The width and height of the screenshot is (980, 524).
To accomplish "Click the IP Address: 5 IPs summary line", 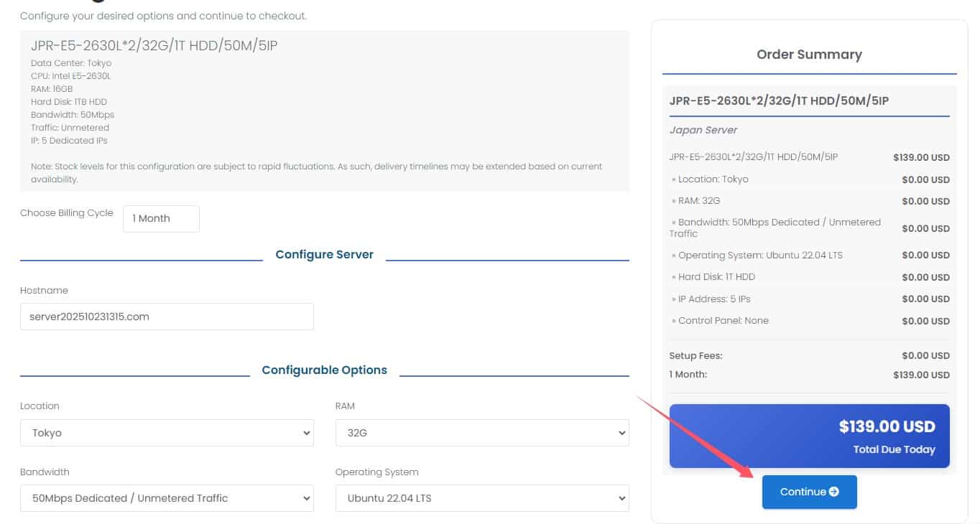I will (714, 299).
